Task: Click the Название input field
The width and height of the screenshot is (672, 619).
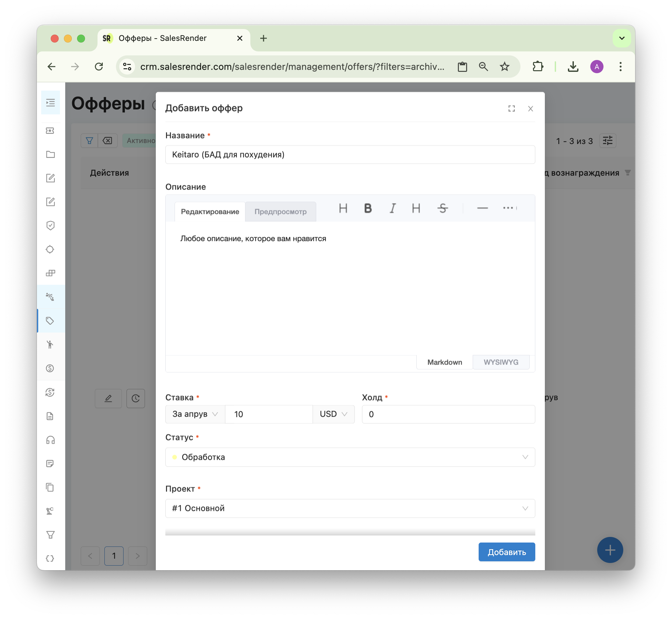Action: pyautogui.click(x=350, y=155)
